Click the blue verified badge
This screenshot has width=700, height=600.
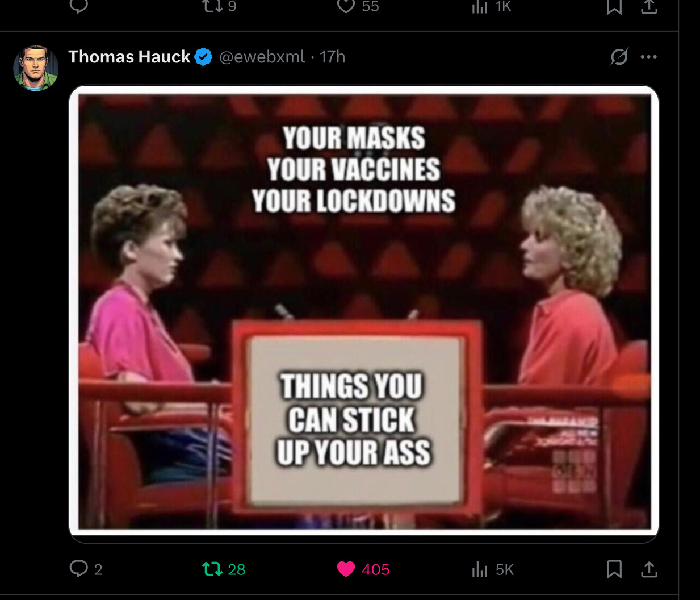(203, 57)
